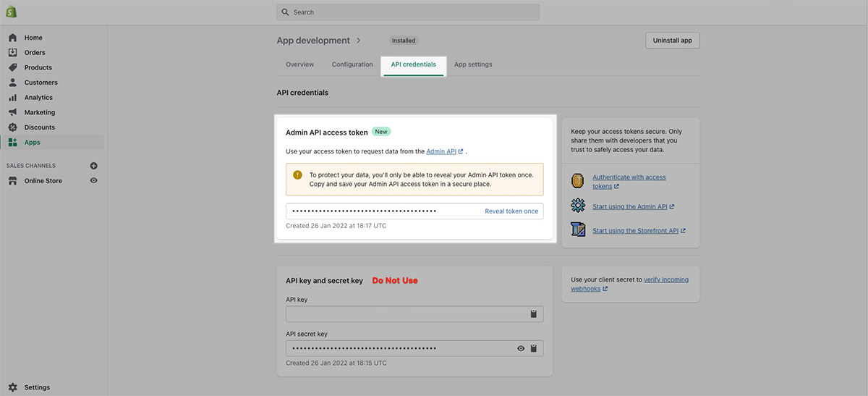Viewport: 868px width, 396px height.
Task: Click the pencil icon beside Storefront API link
Action: pyautogui.click(x=577, y=230)
